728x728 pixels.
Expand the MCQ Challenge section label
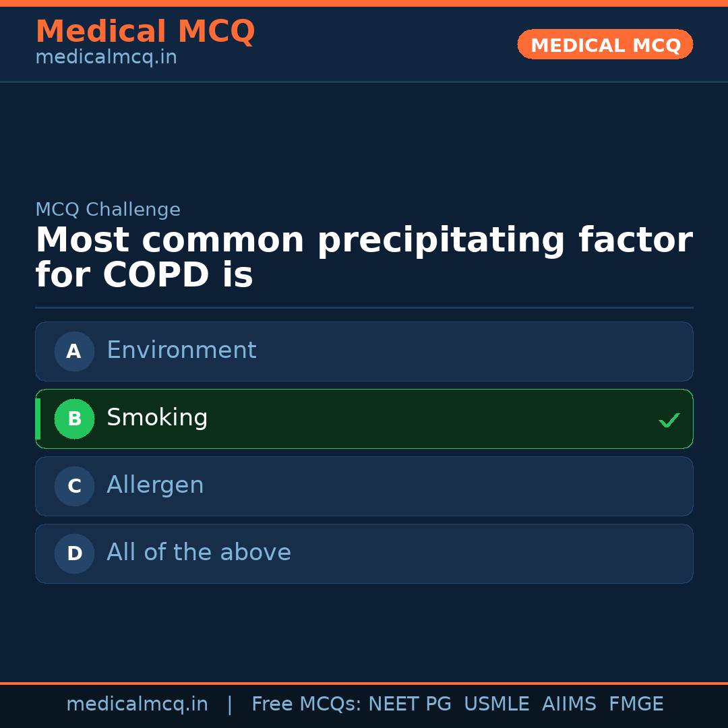pyautogui.click(x=108, y=210)
